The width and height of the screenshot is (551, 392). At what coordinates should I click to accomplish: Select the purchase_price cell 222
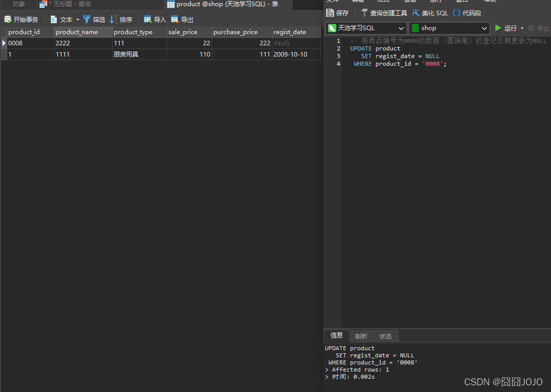pyautogui.click(x=242, y=43)
